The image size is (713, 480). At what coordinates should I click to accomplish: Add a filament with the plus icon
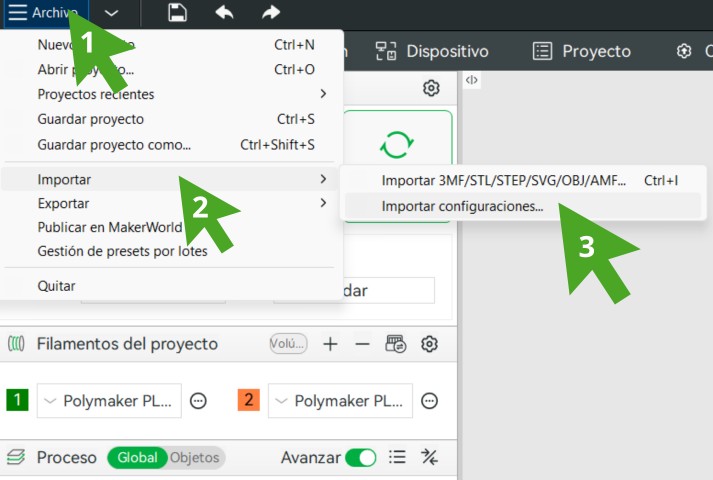(x=331, y=344)
